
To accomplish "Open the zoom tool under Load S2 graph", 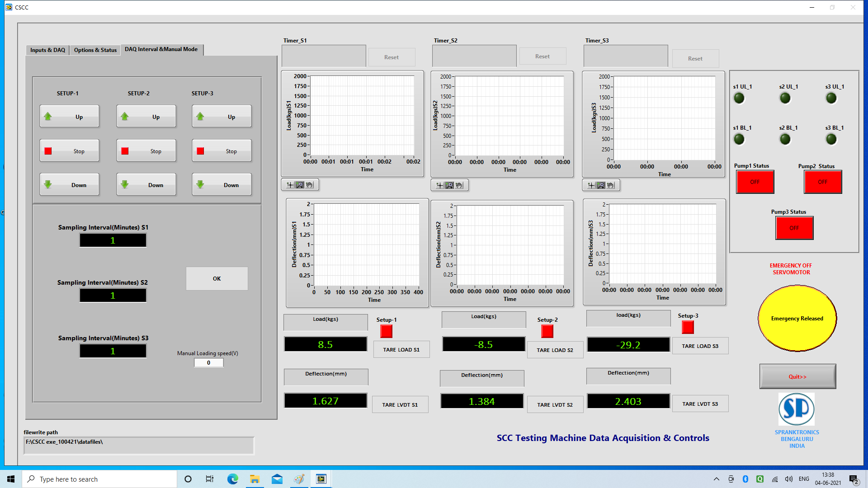I will click(449, 185).
